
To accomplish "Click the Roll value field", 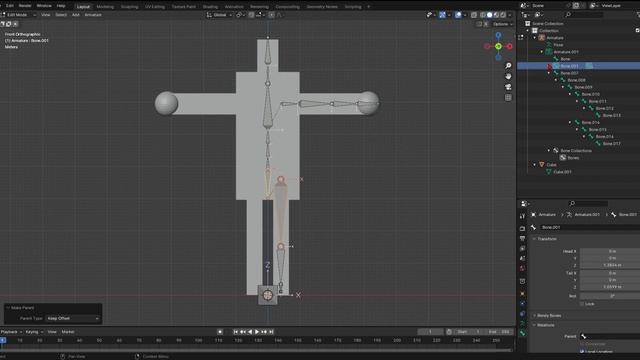I will [610, 296].
